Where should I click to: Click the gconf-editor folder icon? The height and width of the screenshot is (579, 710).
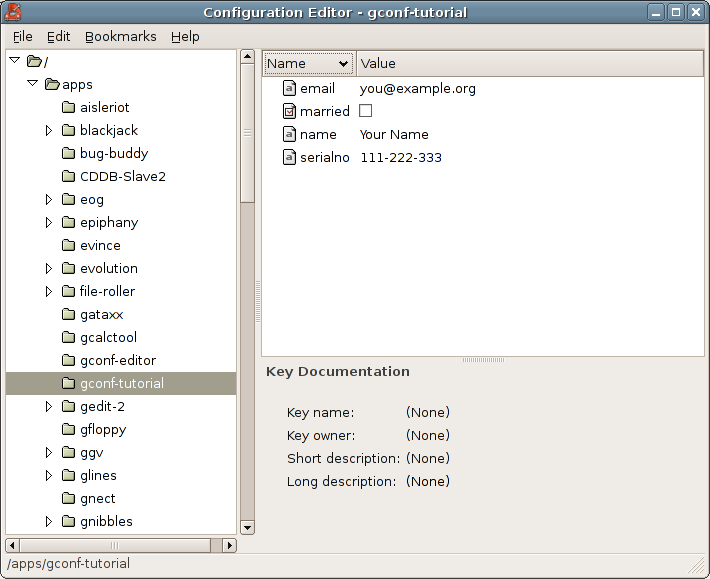(x=68, y=360)
